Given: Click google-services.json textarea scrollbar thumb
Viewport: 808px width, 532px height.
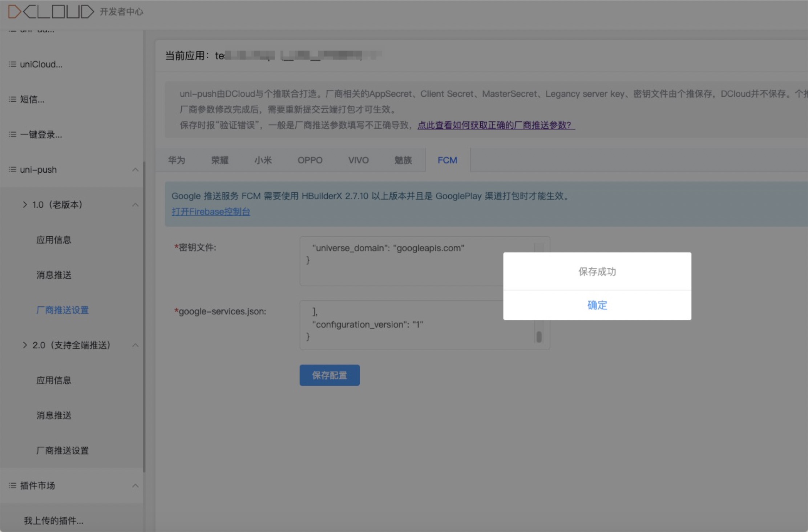Looking at the screenshot, I should click(539, 337).
